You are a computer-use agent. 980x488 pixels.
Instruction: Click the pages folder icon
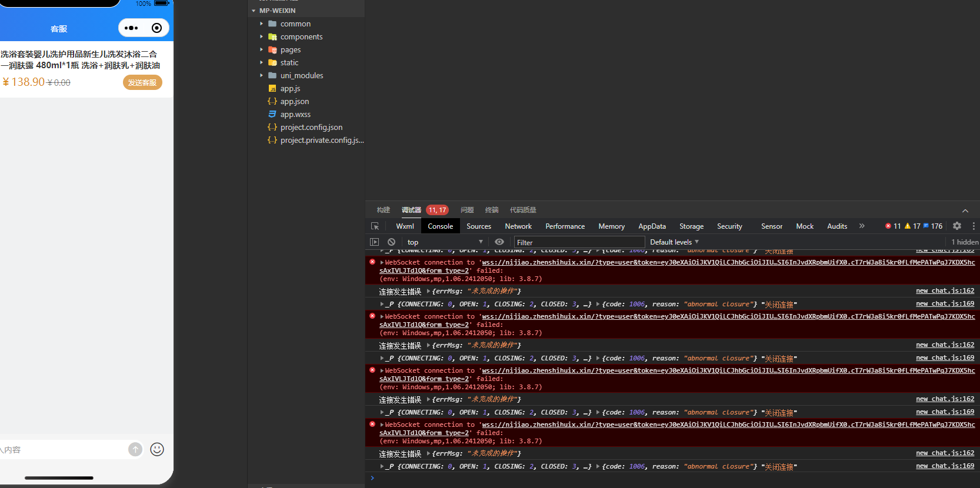272,49
